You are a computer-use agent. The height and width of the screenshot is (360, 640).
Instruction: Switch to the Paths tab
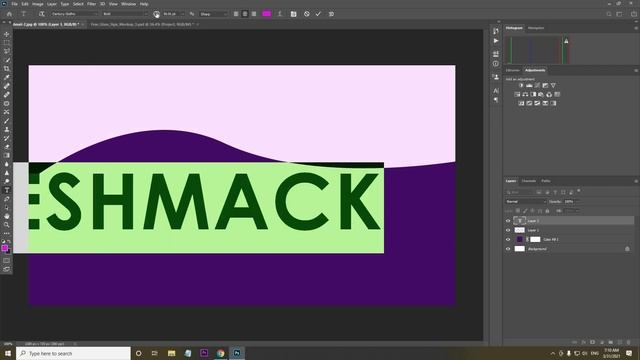click(x=546, y=181)
